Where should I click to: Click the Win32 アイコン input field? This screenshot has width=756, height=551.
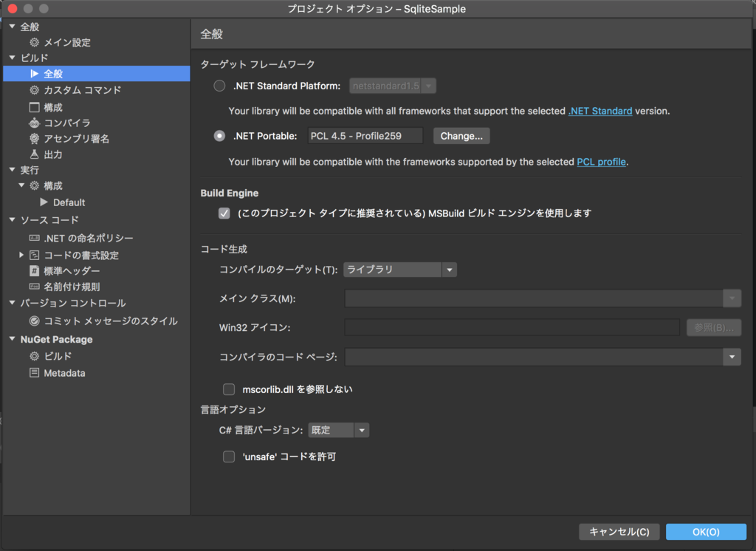[x=512, y=328]
